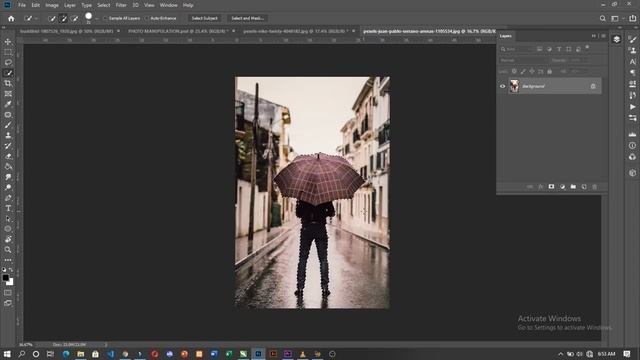Select the Brush tool in toolbox
The image size is (640, 360).
click(x=8, y=125)
